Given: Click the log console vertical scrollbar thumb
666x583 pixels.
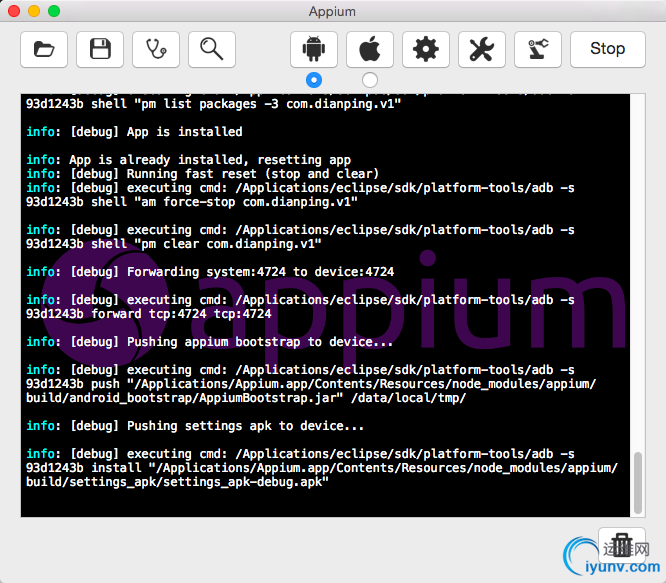Looking at the screenshot, I should [638, 483].
